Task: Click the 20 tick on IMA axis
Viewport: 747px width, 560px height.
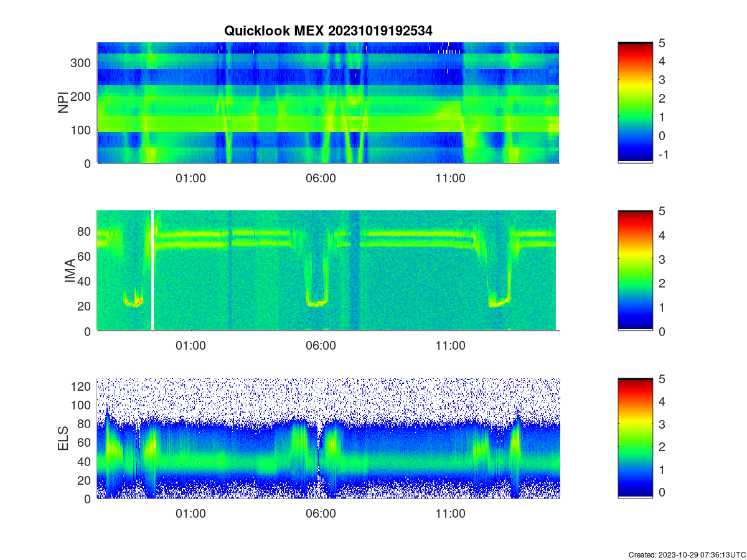Action: 85,306
